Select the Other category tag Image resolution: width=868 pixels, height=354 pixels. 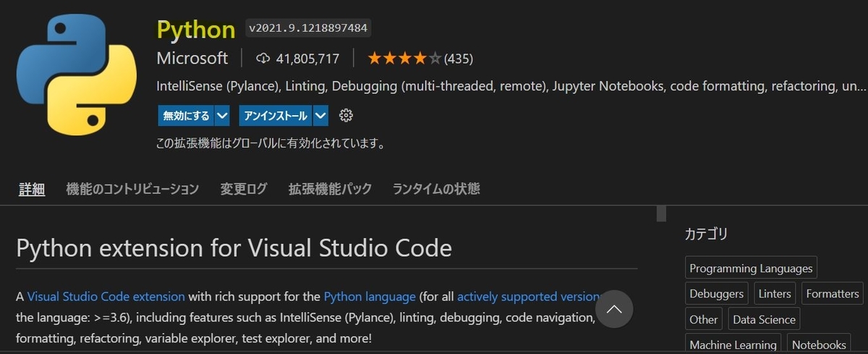tap(704, 319)
